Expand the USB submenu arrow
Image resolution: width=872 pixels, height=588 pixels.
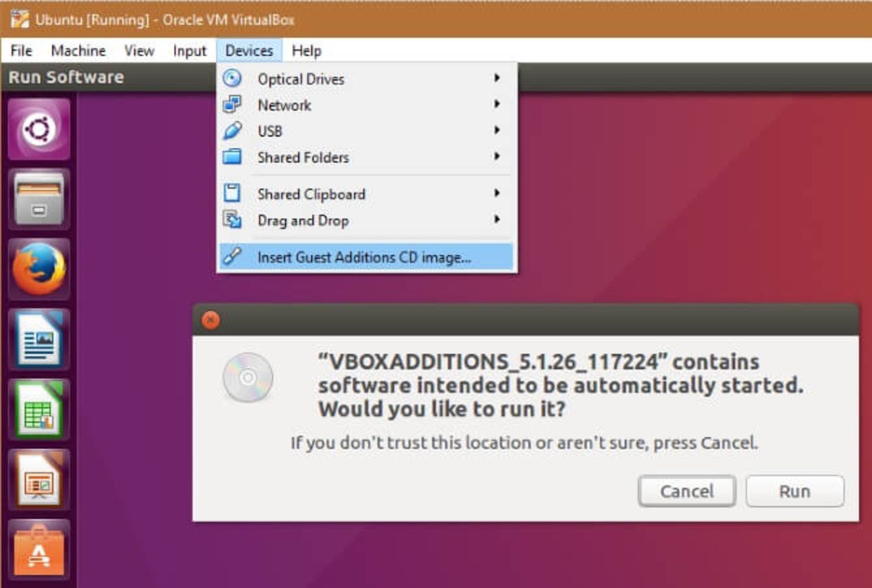point(497,130)
